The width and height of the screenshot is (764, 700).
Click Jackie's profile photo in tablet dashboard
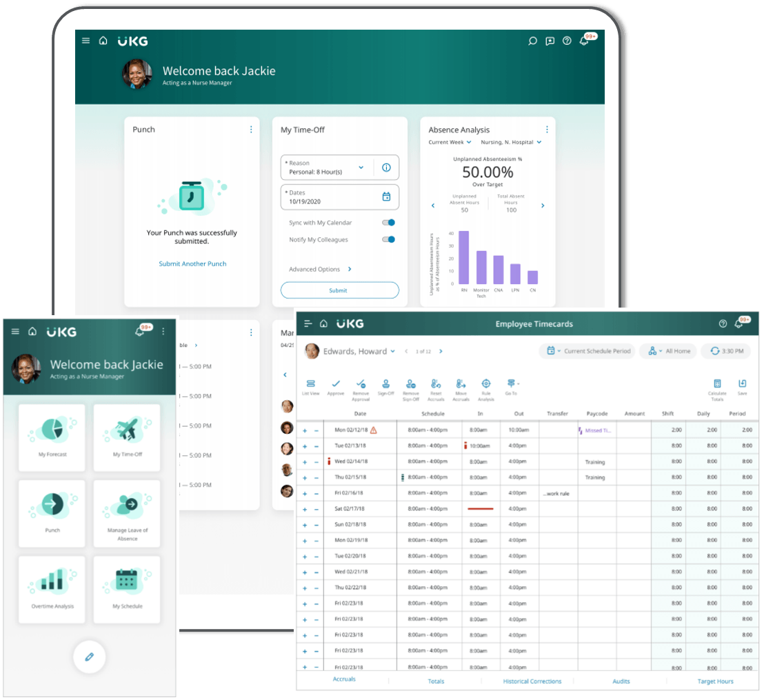pyautogui.click(x=137, y=74)
